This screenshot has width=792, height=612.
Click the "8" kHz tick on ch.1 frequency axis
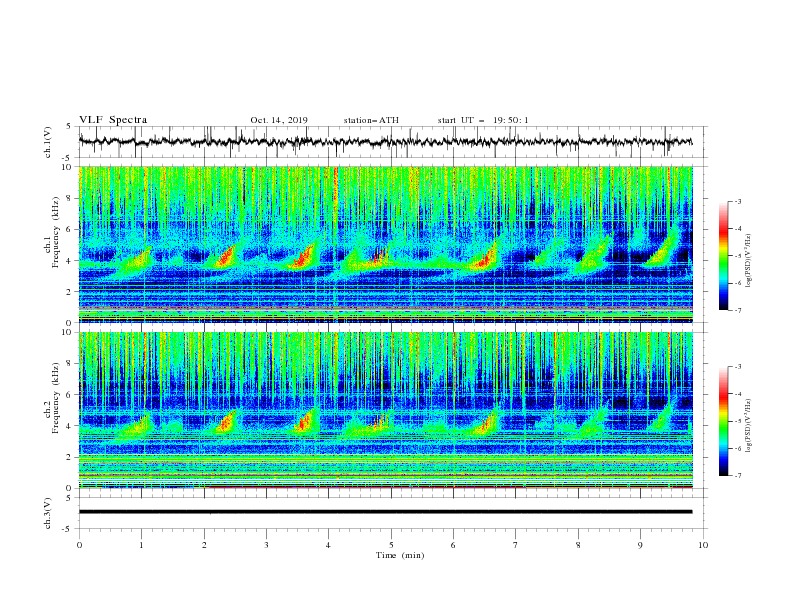pyautogui.click(x=71, y=198)
